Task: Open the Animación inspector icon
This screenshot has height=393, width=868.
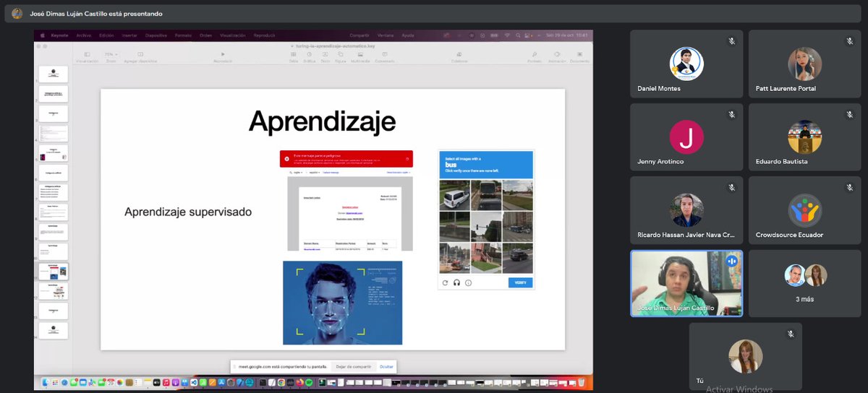Action: [x=556, y=54]
